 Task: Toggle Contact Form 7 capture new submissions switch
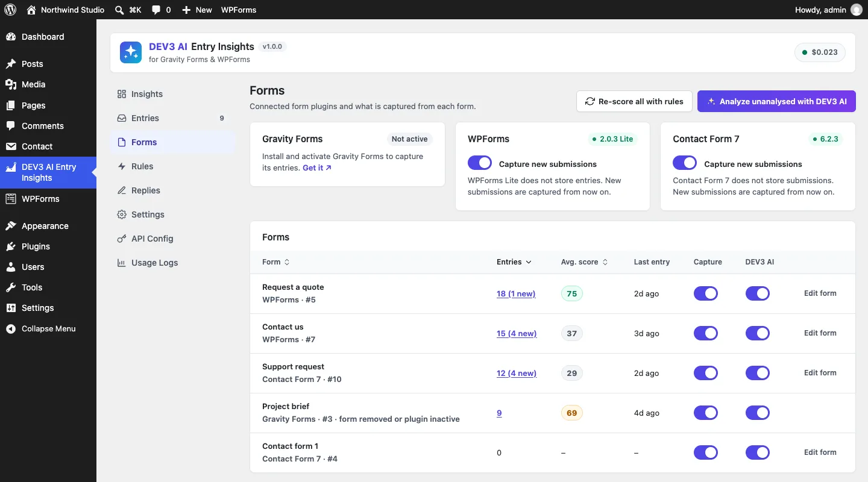(685, 163)
